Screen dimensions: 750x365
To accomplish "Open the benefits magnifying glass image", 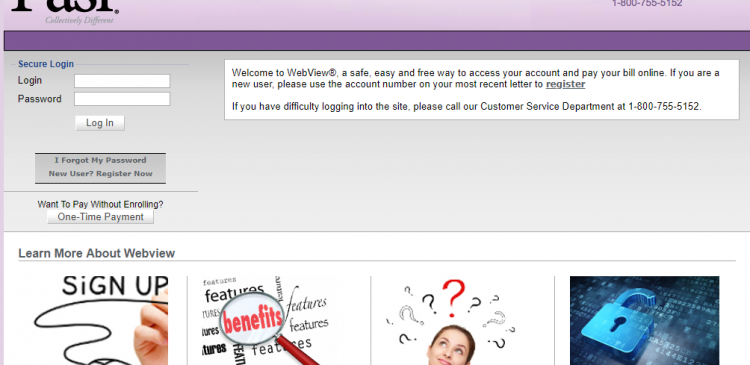I will 265,321.
